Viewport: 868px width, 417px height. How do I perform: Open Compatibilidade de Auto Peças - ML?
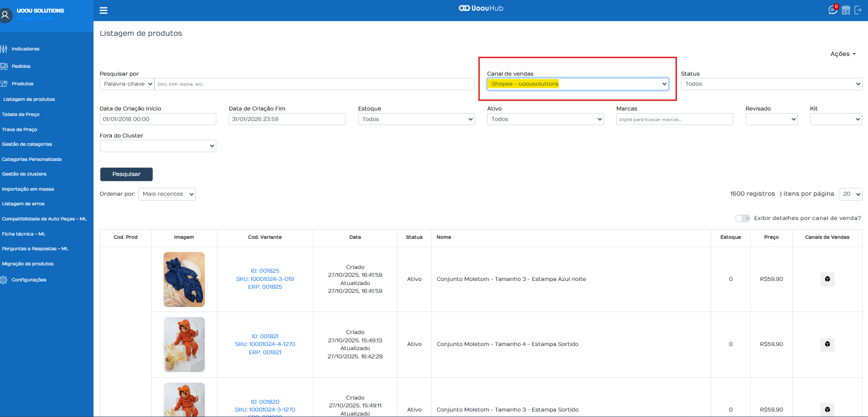tap(44, 219)
